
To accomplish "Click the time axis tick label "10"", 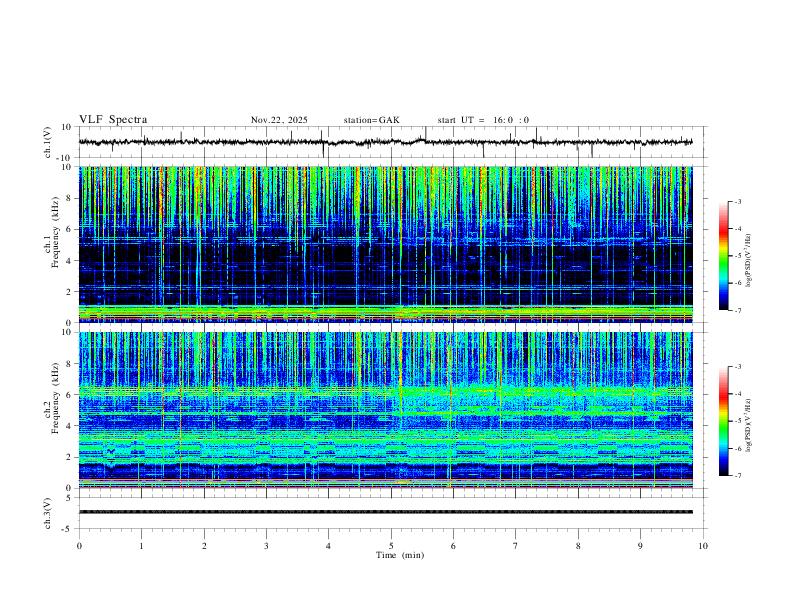I will tap(703, 546).
